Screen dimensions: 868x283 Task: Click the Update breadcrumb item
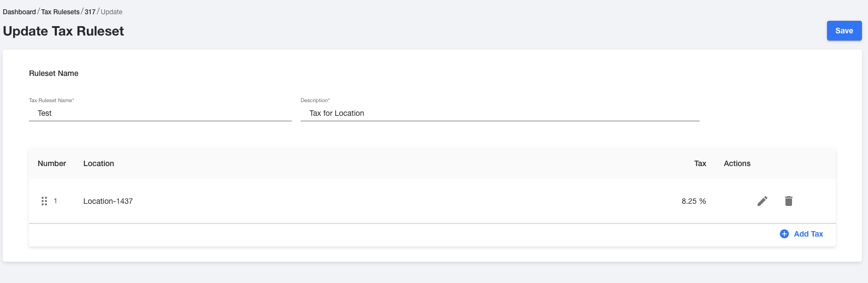[112, 11]
